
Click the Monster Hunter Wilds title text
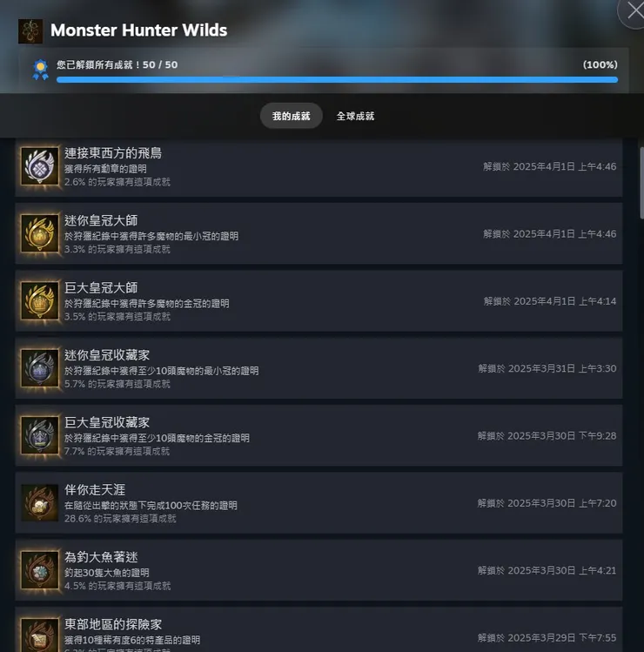(x=139, y=30)
